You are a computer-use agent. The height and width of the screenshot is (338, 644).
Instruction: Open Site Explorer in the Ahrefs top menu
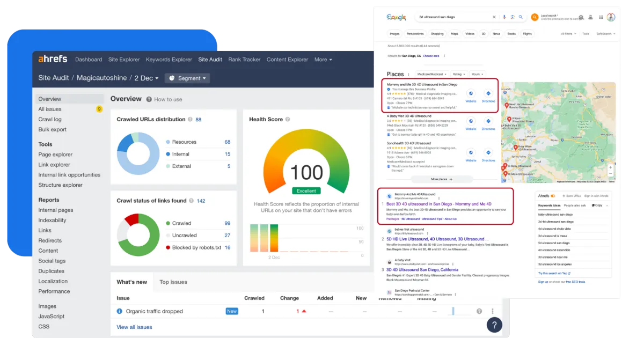pyautogui.click(x=124, y=60)
